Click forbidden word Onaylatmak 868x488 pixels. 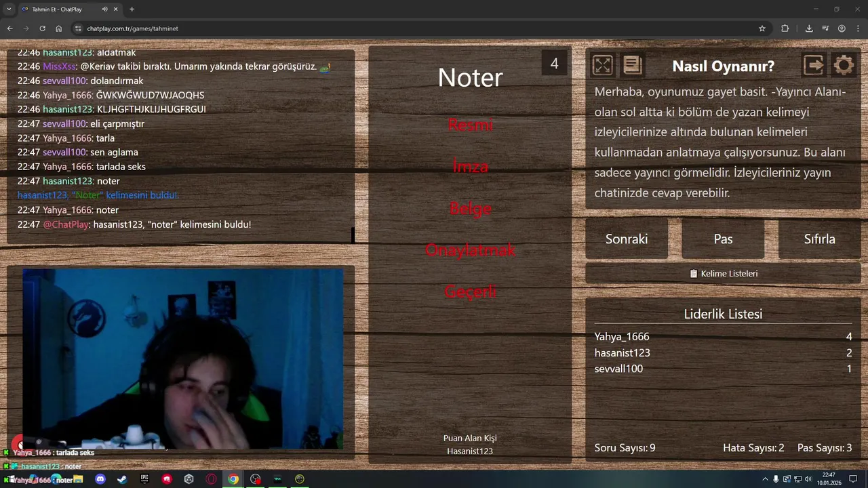(470, 249)
